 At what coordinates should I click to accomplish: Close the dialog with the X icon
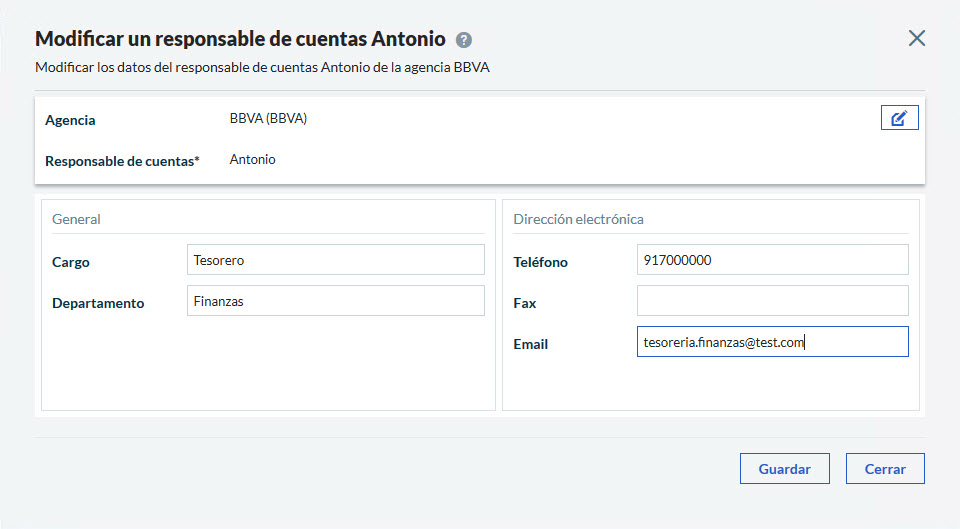[916, 38]
